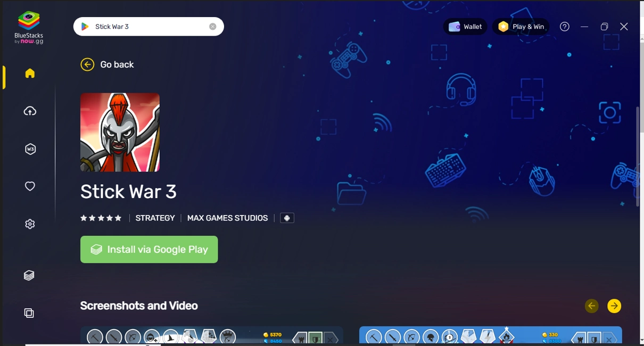Image resolution: width=644 pixels, height=346 pixels.
Task: Click the vertical scrollbar thumb
Action: (x=638, y=156)
